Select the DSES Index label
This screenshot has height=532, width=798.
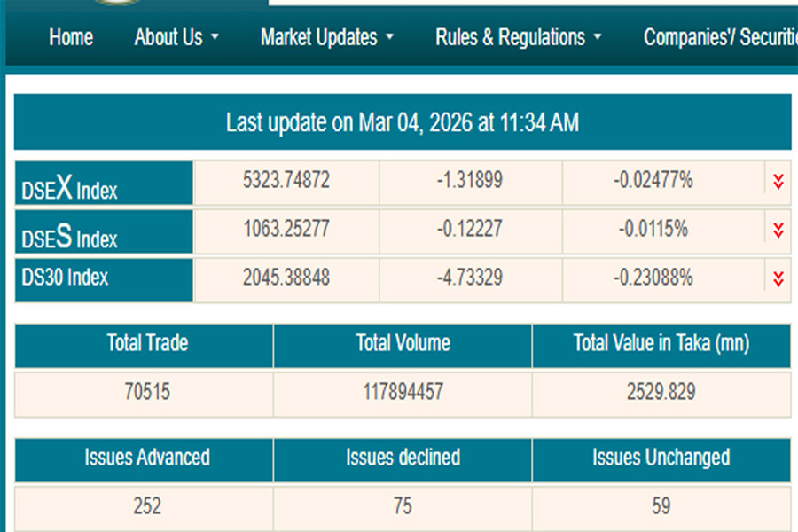(69, 236)
